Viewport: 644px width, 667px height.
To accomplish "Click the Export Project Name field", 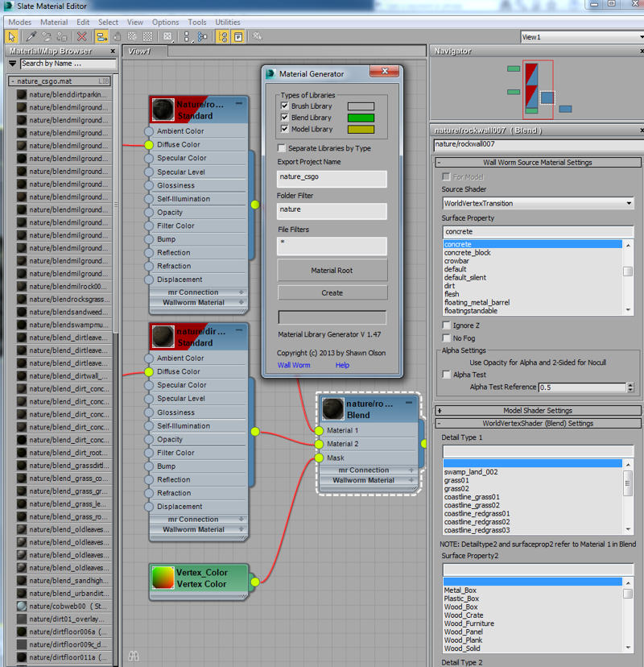I will point(332,179).
